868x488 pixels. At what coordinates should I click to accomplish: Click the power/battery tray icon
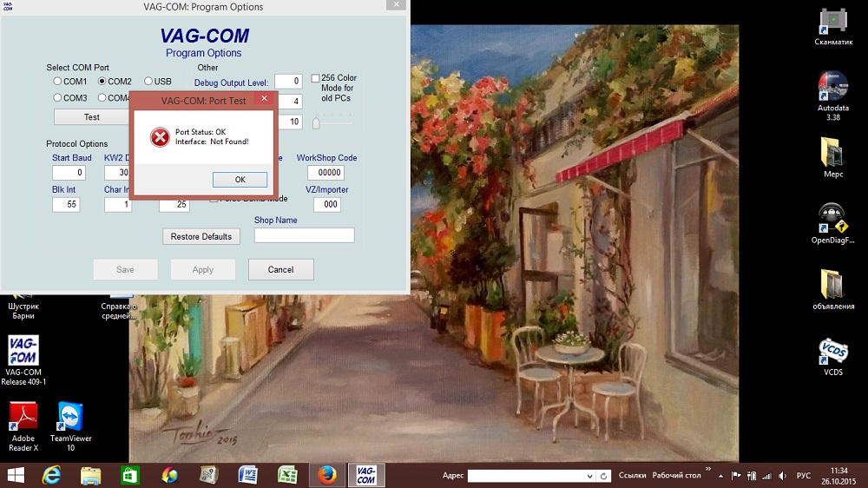751,476
